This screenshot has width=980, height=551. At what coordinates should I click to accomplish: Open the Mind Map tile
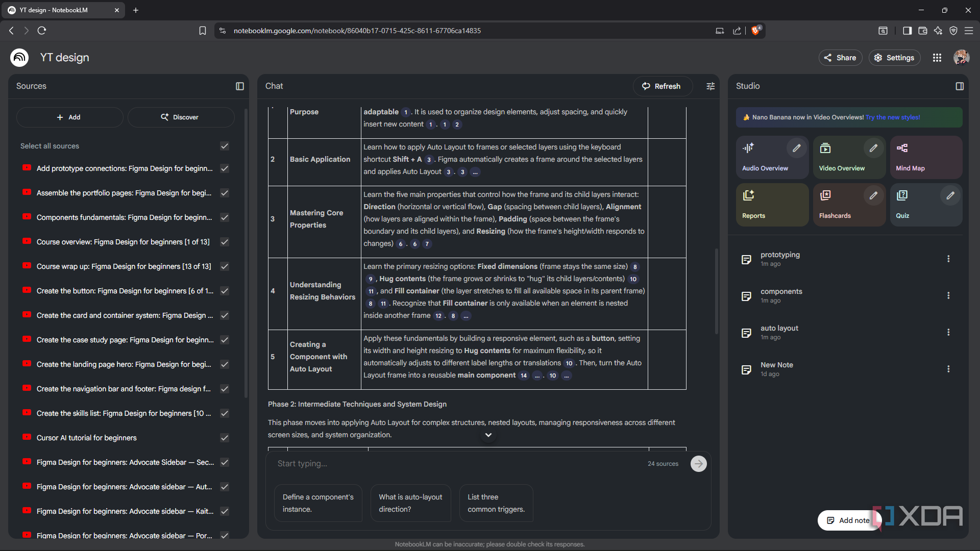tap(926, 157)
